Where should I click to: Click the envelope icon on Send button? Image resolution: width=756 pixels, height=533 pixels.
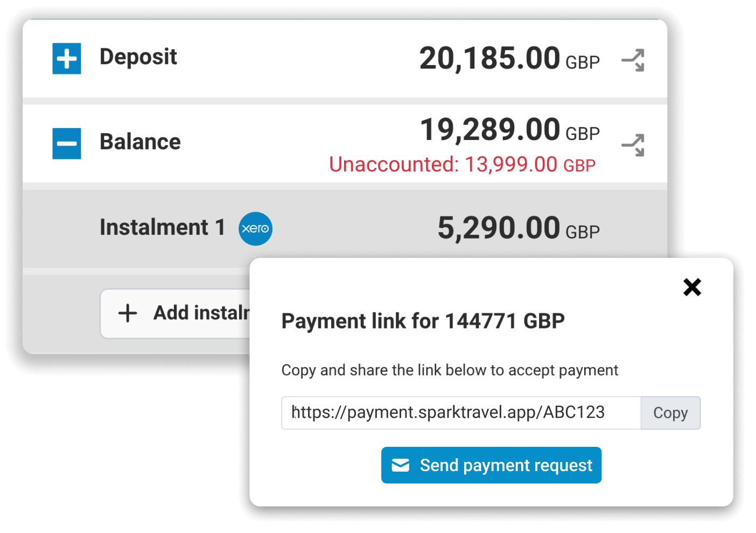[x=401, y=465]
